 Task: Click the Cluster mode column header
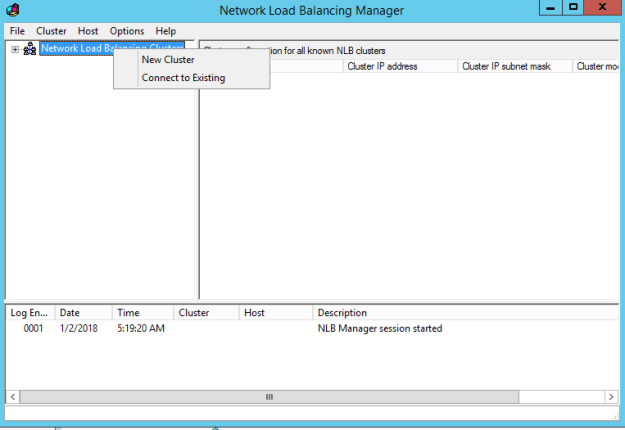tap(597, 66)
